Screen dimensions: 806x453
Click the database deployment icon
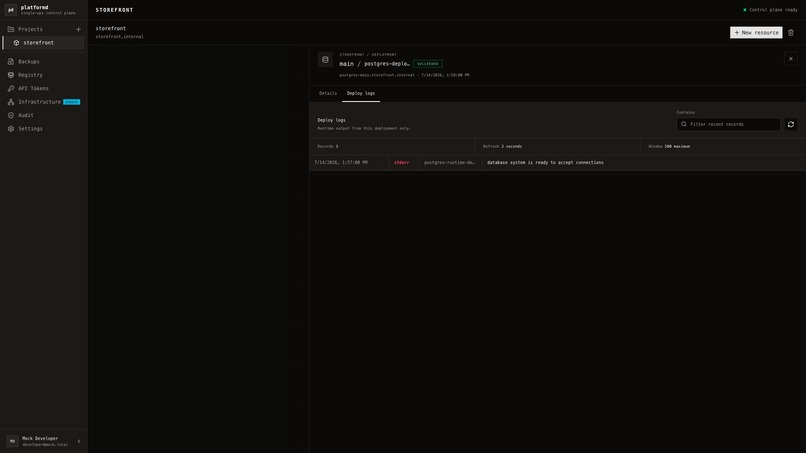click(325, 60)
